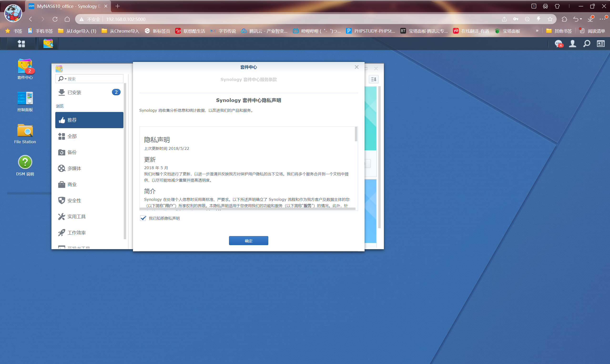This screenshot has width=610, height=364.
Task: Open the Tencent Cloud bookmark
Action: (264, 31)
